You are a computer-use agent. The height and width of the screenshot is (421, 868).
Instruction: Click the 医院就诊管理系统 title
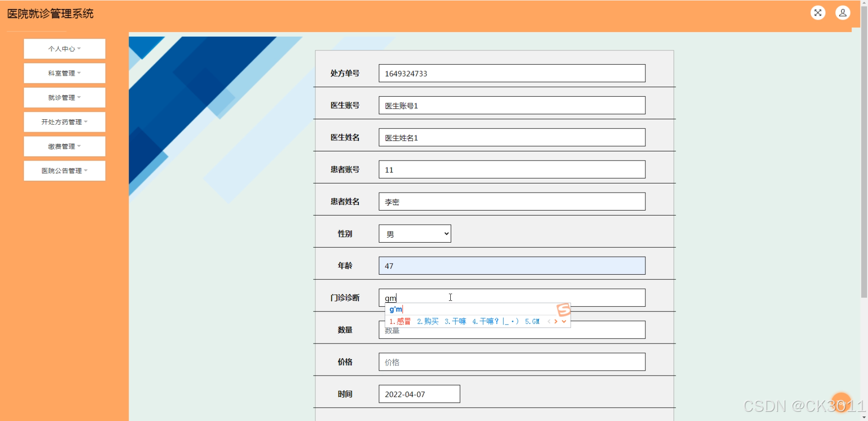click(x=50, y=14)
